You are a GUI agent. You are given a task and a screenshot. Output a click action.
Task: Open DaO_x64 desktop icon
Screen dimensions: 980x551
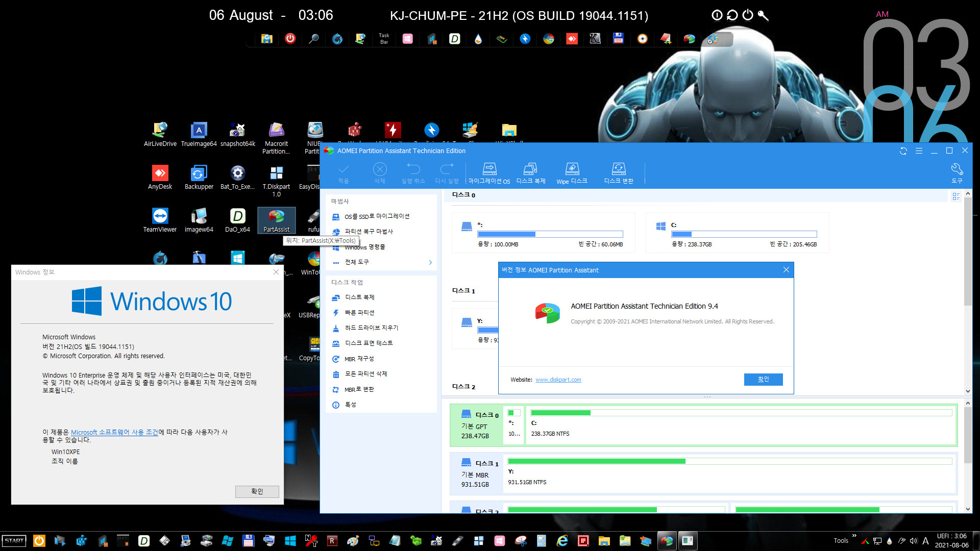pos(237,220)
